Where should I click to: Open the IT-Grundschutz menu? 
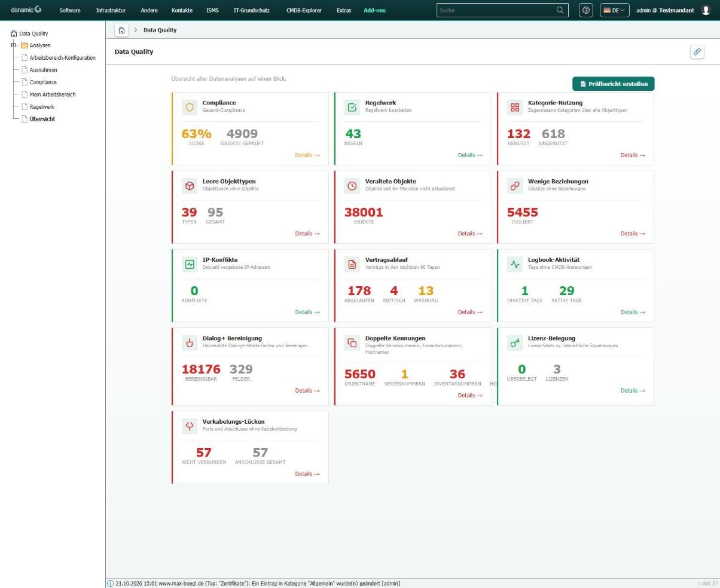[x=252, y=10]
